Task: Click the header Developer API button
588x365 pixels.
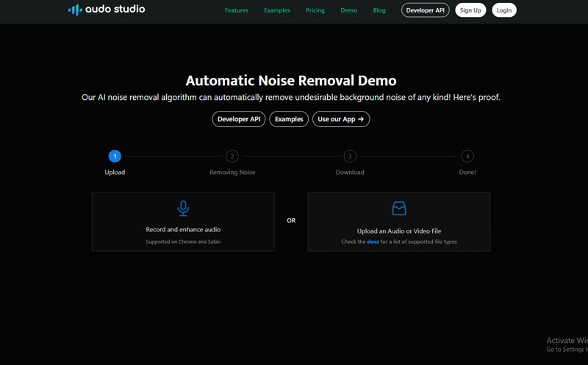Action: (426, 10)
